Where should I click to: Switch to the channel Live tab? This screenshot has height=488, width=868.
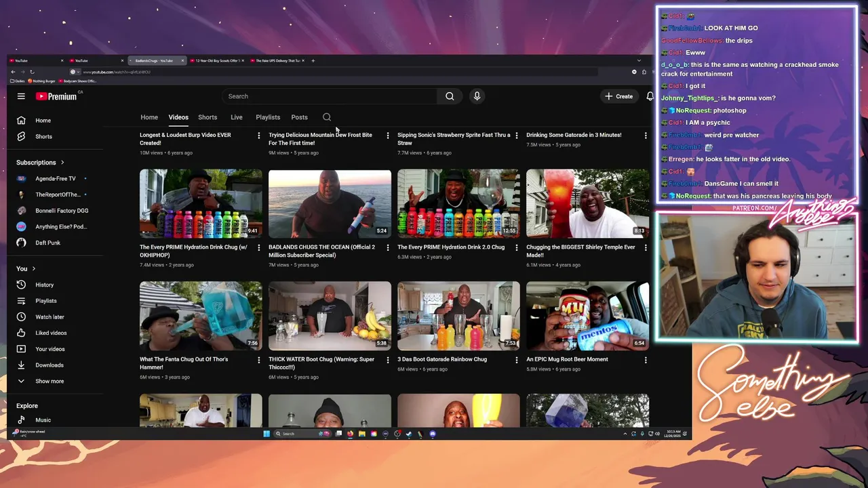(x=237, y=117)
